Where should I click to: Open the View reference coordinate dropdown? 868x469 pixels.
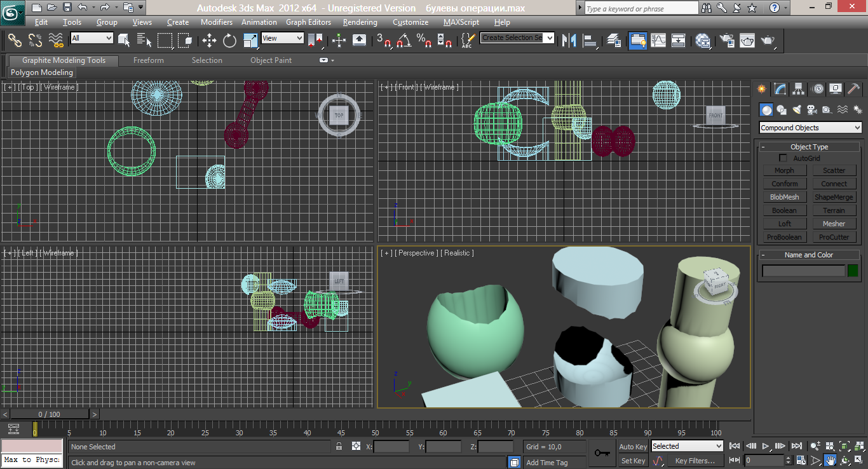283,38
